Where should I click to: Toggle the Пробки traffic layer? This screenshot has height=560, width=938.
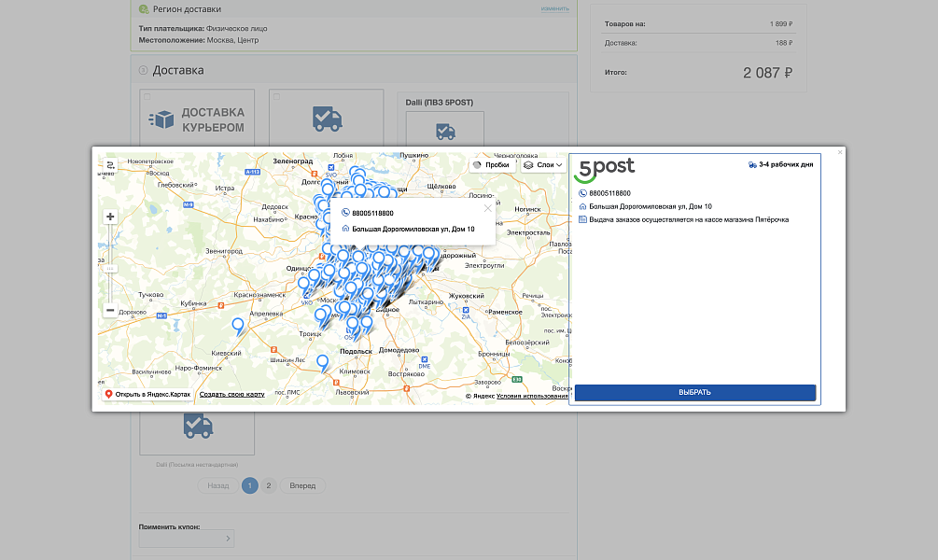coord(492,164)
